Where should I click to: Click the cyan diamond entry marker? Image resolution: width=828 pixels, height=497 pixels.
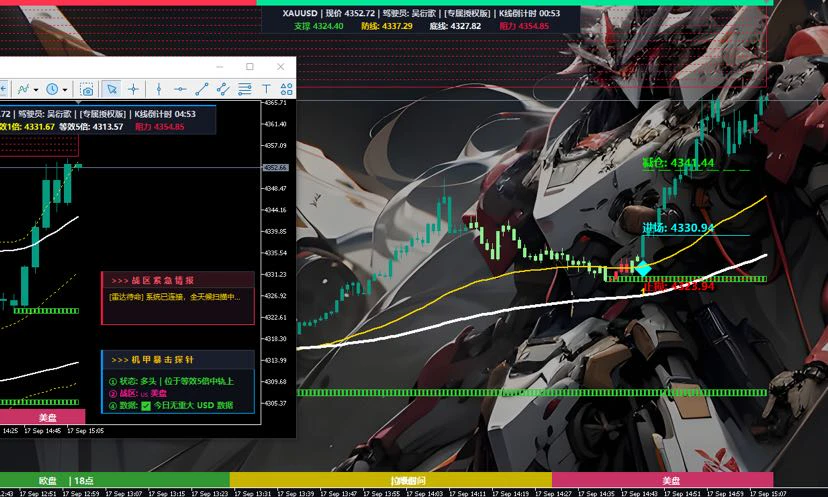click(x=643, y=268)
